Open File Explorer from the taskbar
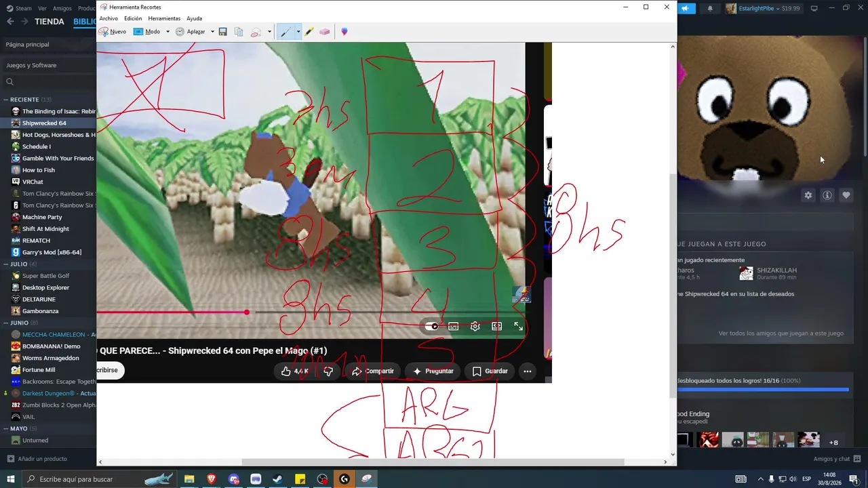 (x=189, y=479)
